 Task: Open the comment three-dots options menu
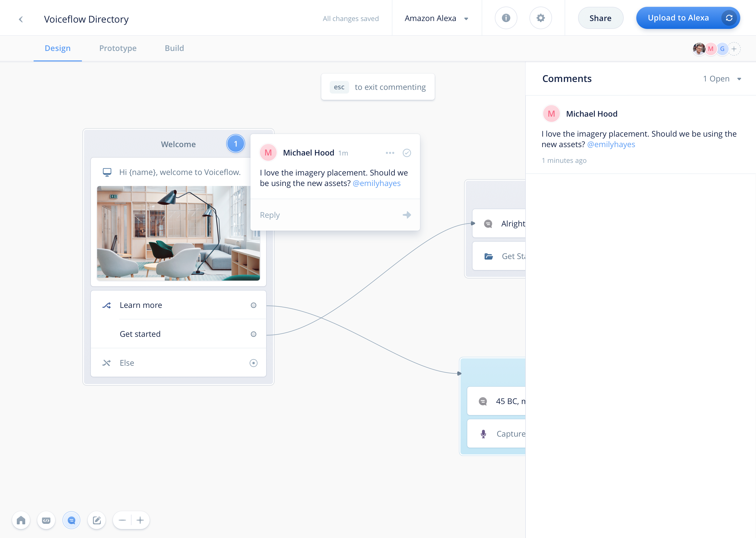click(390, 153)
